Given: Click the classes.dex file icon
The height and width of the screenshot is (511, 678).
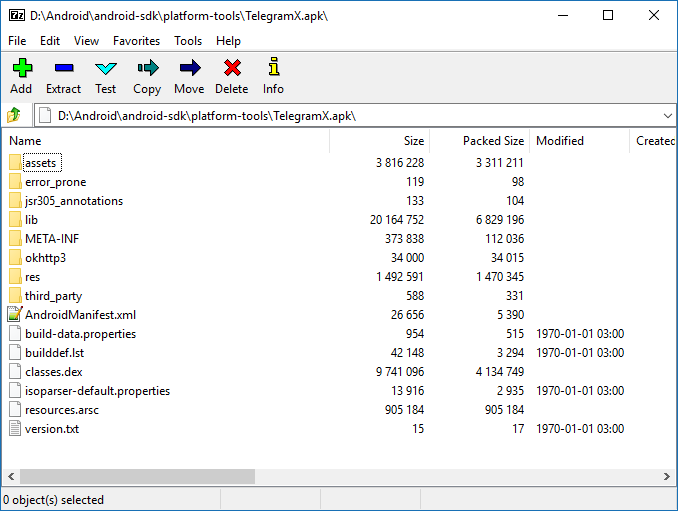Looking at the screenshot, I should (x=15, y=372).
